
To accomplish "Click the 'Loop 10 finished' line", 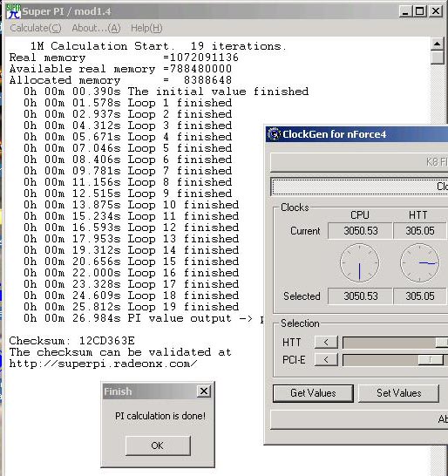I will point(132,205).
